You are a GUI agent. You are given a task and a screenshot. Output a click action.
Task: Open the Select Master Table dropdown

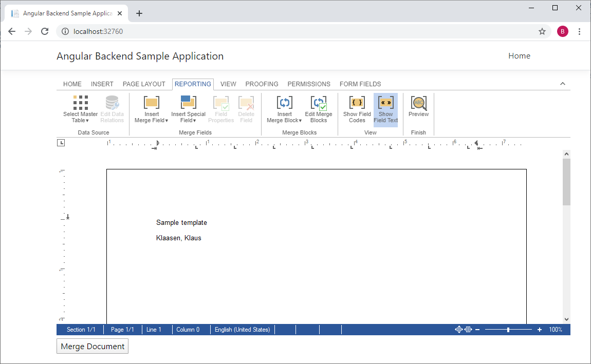[x=80, y=109]
